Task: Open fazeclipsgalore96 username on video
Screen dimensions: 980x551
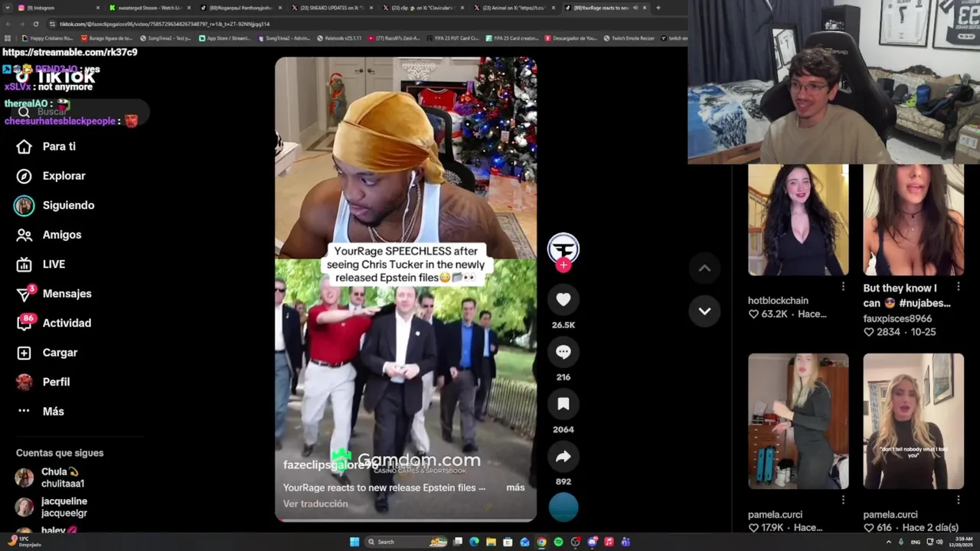Action: [x=331, y=465]
